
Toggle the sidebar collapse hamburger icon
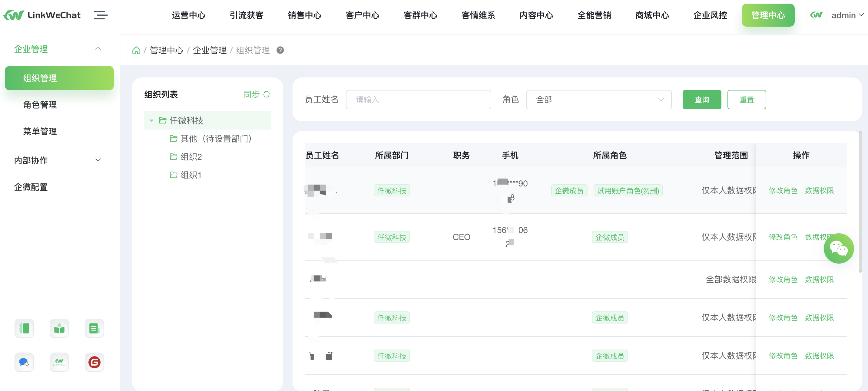[101, 15]
